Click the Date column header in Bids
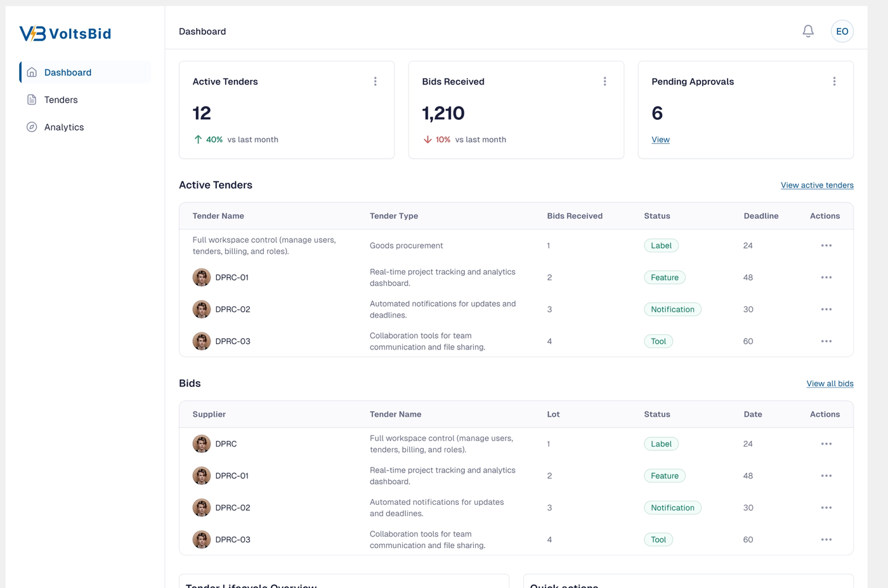The image size is (888, 588). [x=753, y=414]
